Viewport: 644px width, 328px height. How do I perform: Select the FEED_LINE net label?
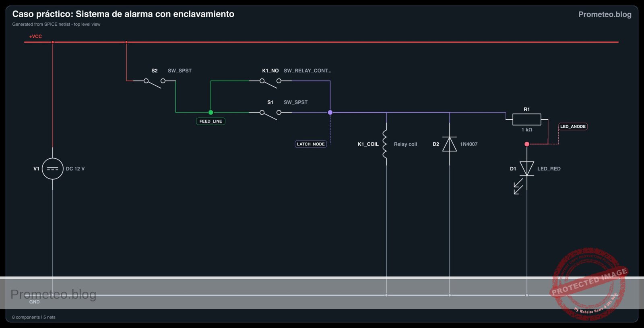tap(211, 121)
